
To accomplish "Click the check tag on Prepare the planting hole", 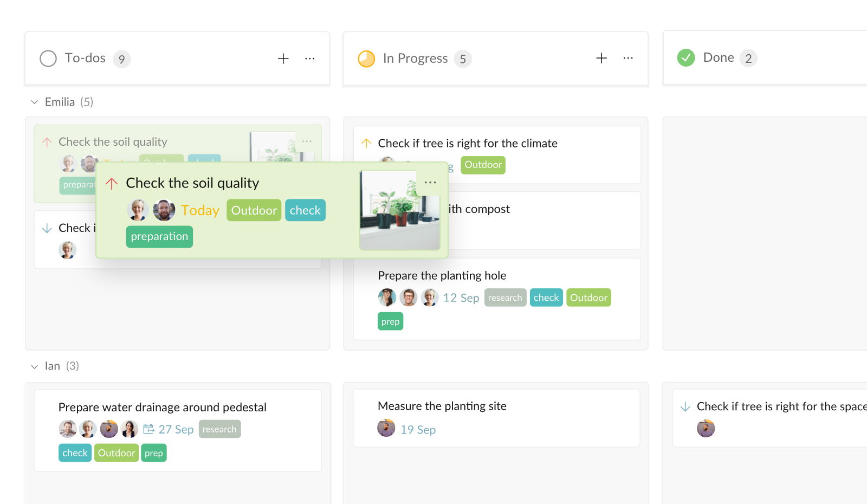I will pos(546,298).
